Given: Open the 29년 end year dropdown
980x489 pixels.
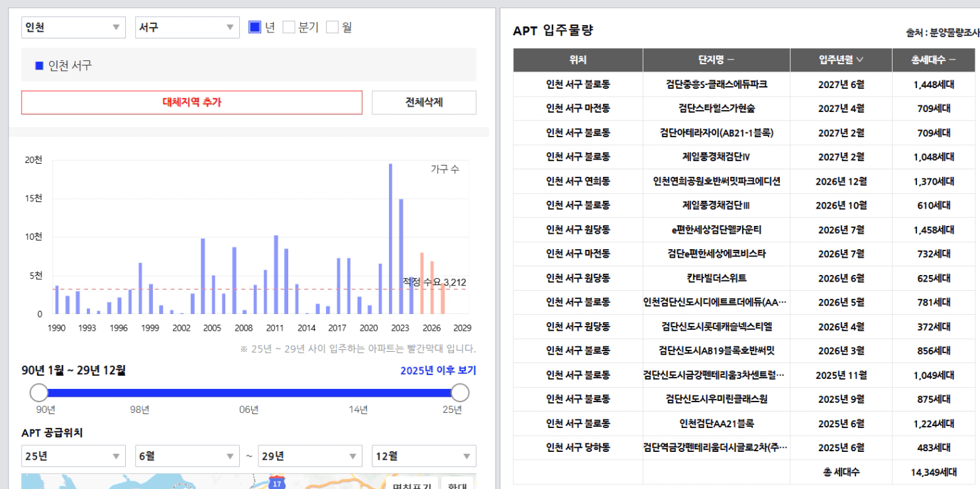Looking at the screenshot, I should pos(310,456).
